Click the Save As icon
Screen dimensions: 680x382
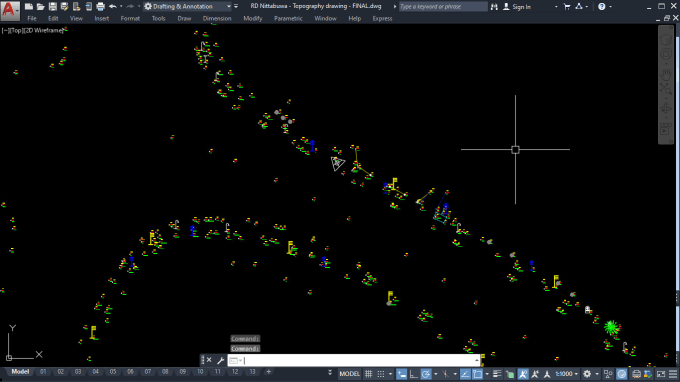(x=65, y=7)
